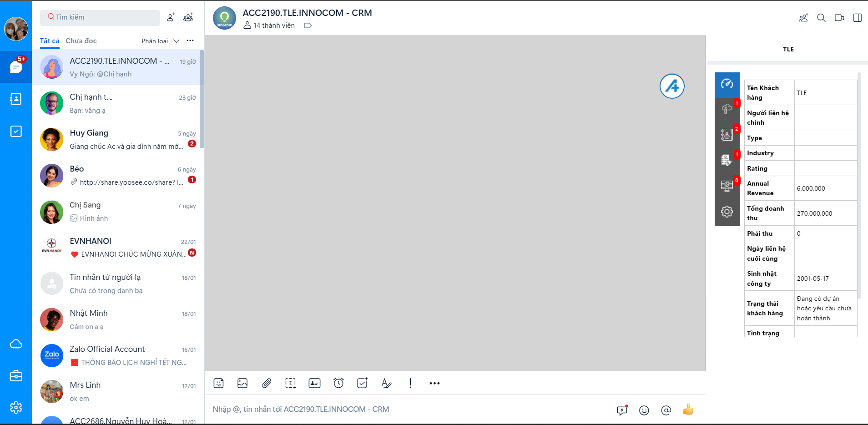This screenshot has height=425, width=868.
Task: Open the sticker picker
Action: click(x=218, y=383)
